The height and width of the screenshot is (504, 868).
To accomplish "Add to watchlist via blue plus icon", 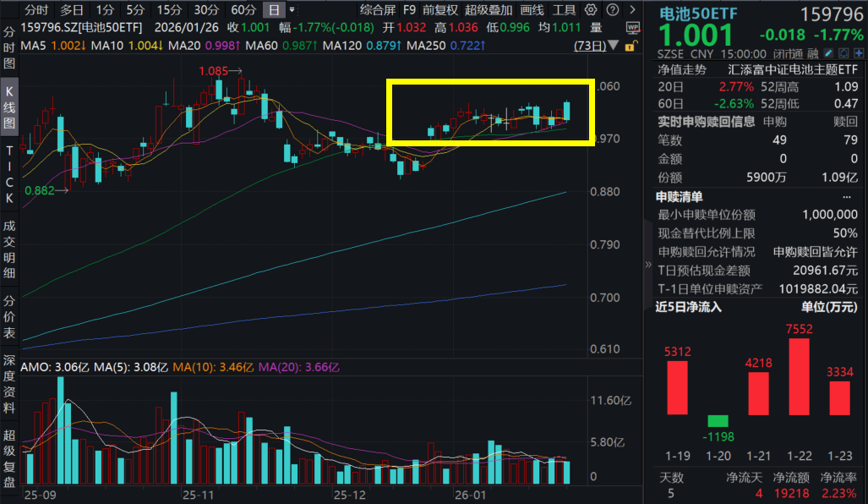I will click(x=858, y=53).
